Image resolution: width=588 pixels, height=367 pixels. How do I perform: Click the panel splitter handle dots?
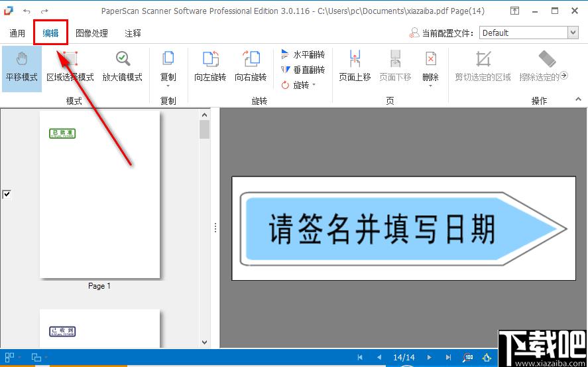point(215,228)
